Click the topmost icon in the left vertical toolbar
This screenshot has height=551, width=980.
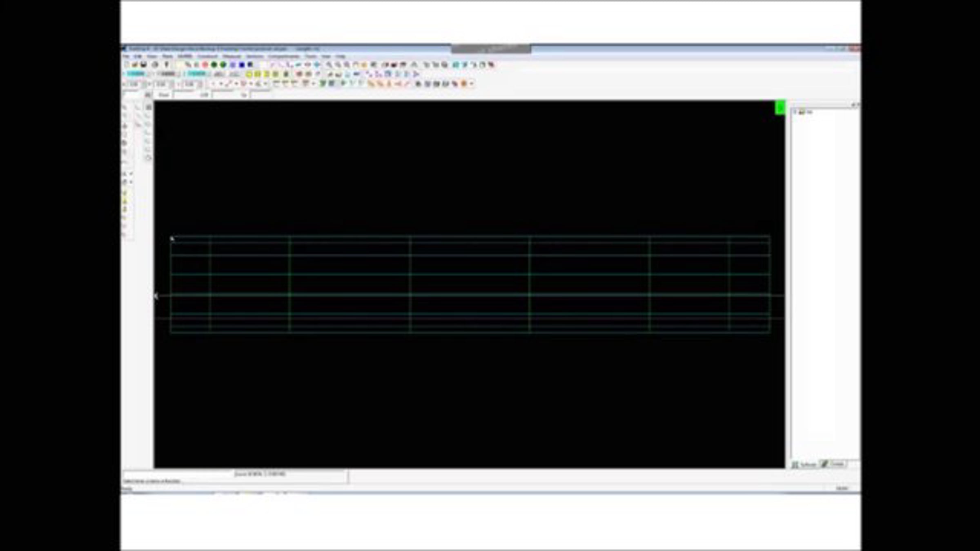coord(125,107)
